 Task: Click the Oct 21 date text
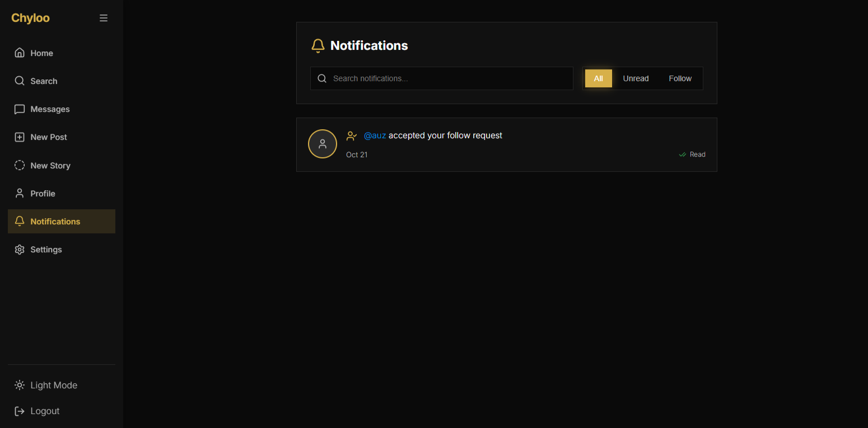coord(357,154)
